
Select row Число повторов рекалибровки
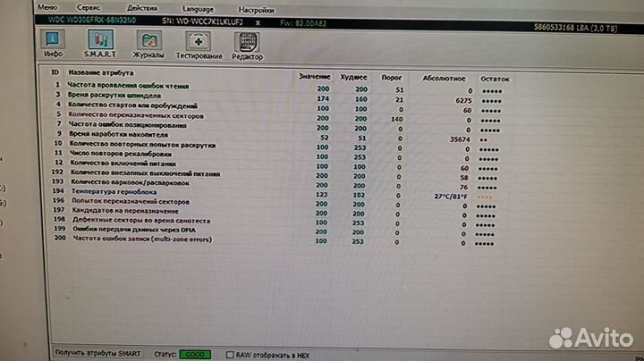point(278,155)
